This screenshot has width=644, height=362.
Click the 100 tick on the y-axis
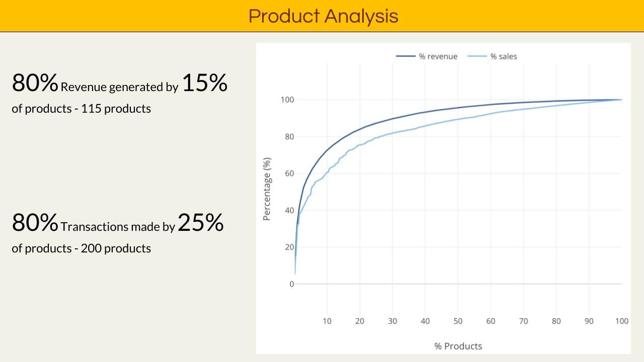point(287,100)
